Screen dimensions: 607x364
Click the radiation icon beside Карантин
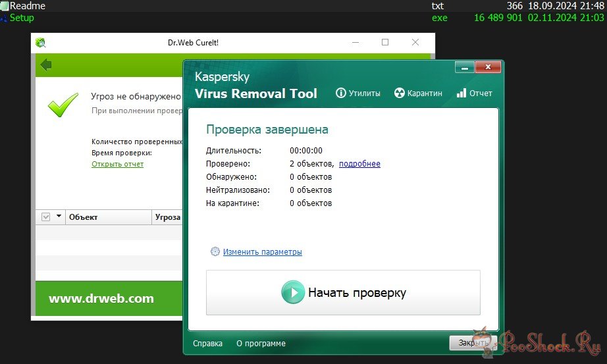click(399, 93)
